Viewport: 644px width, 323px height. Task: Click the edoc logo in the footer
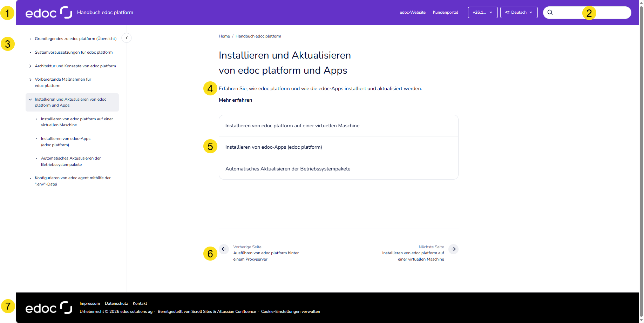click(x=48, y=308)
